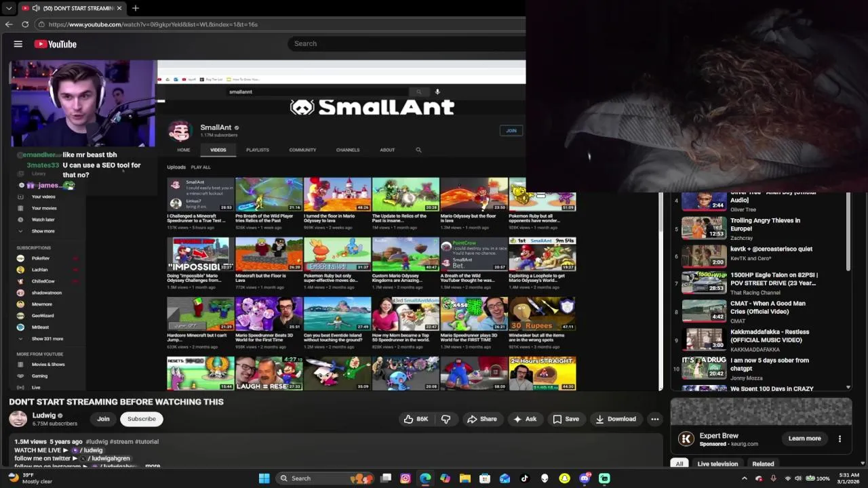Screen dimensions: 868x488
Task: Switch to Microsoft Edge in the taskbar
Action: 425,479
